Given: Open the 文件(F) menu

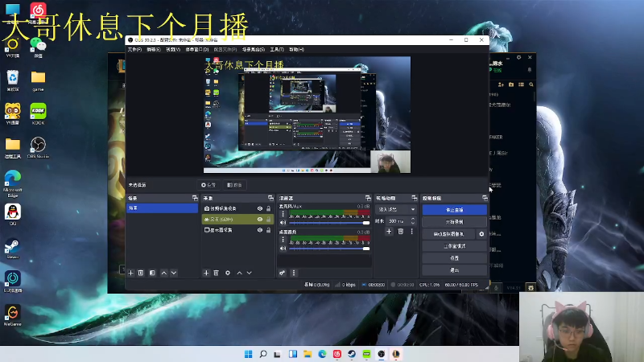Looking at the screenshot, I should point(134,49).
